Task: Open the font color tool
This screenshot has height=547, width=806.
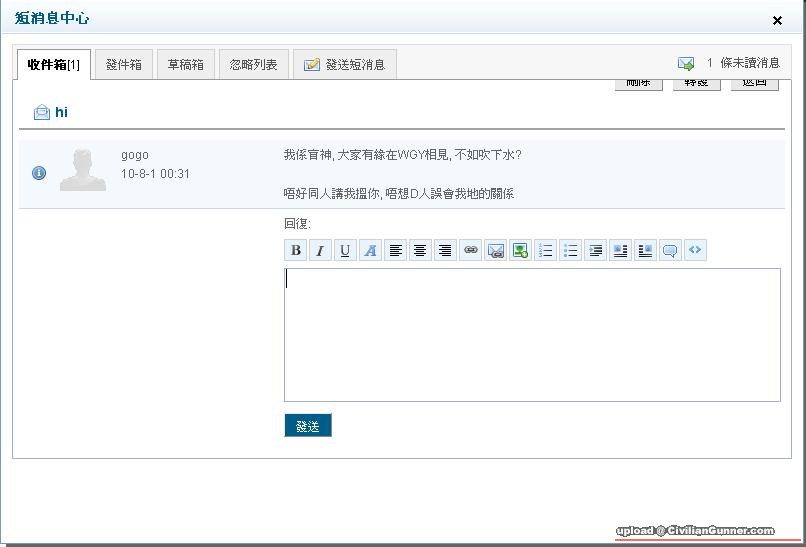Action: pos(370,250)
